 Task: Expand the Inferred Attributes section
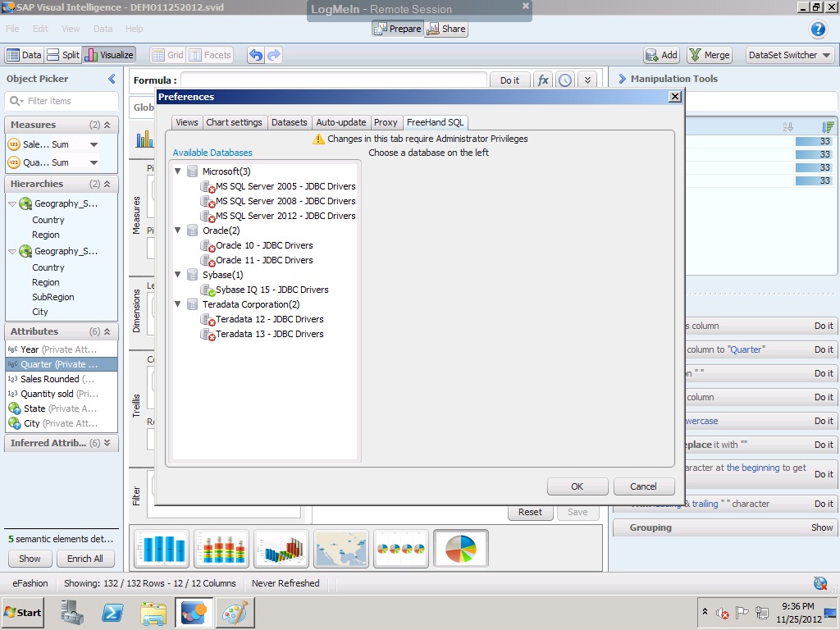(x=107, y=443)
